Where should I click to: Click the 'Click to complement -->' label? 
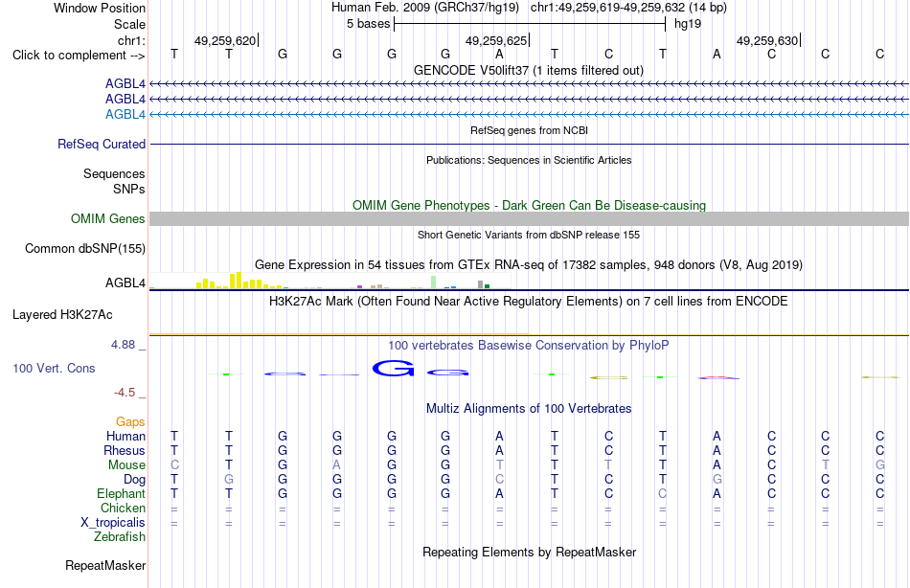[x=79, y=56]
